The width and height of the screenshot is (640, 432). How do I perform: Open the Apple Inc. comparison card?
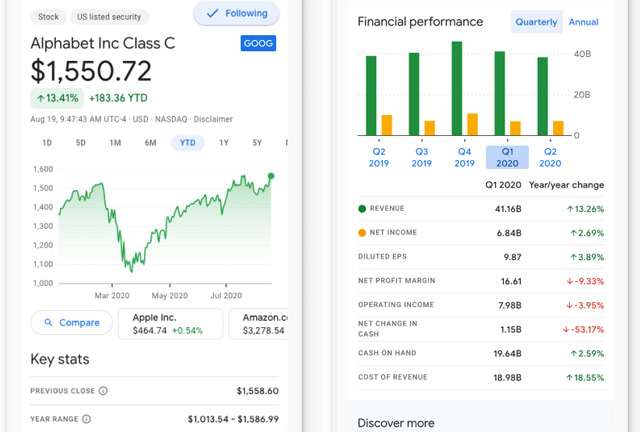(x=168, y=323)
